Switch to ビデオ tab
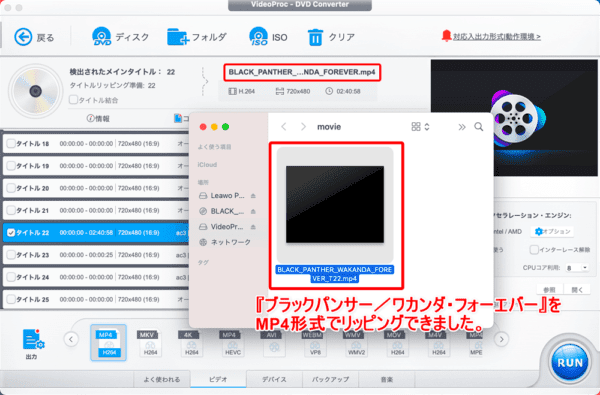 [x=218, y=379]
